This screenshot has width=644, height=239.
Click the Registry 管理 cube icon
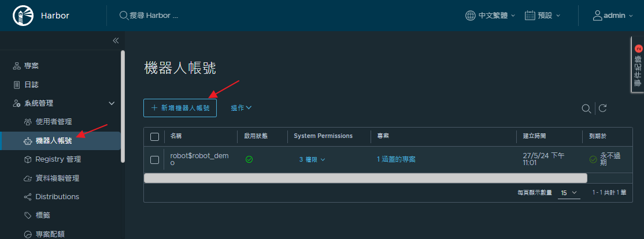coord(28,159)
